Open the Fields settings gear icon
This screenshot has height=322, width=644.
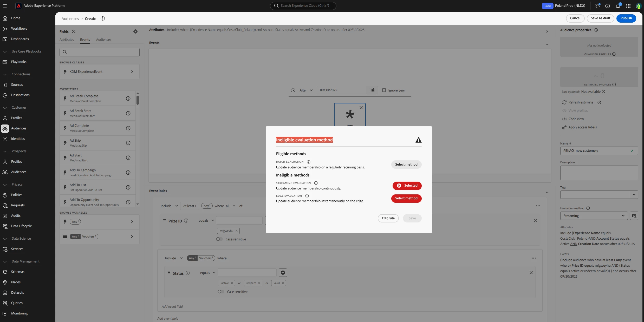click(135, 31)
